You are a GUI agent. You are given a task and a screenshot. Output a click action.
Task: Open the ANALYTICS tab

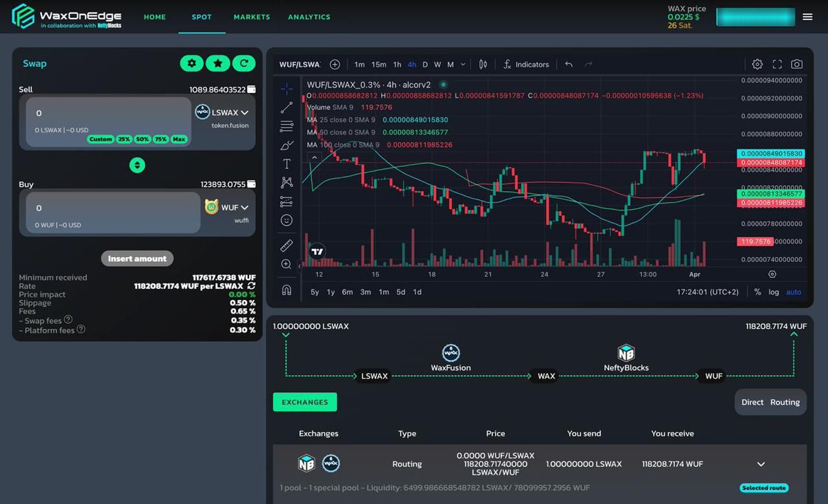point(309,17)
